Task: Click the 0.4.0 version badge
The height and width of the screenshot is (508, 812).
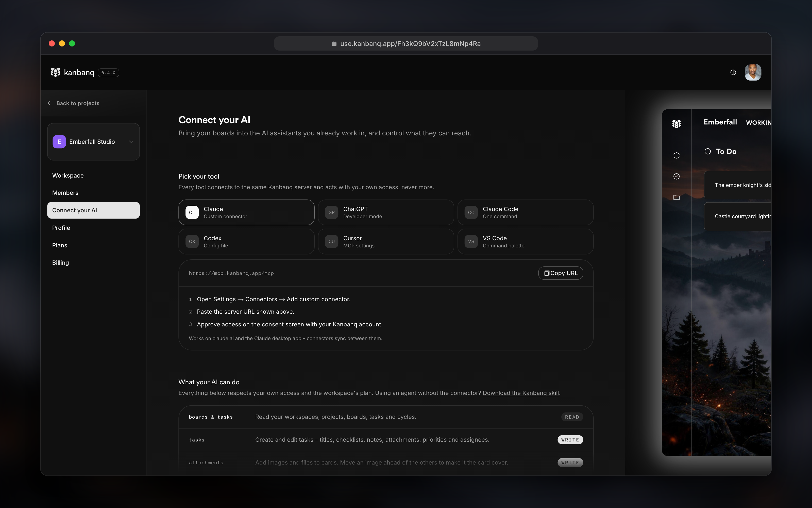Action: click(108, 73)
